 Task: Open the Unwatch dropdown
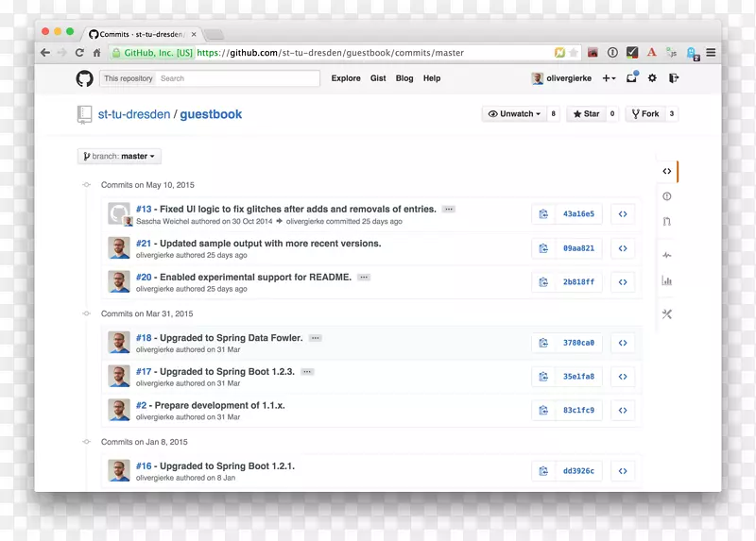[x=515, y=114]
